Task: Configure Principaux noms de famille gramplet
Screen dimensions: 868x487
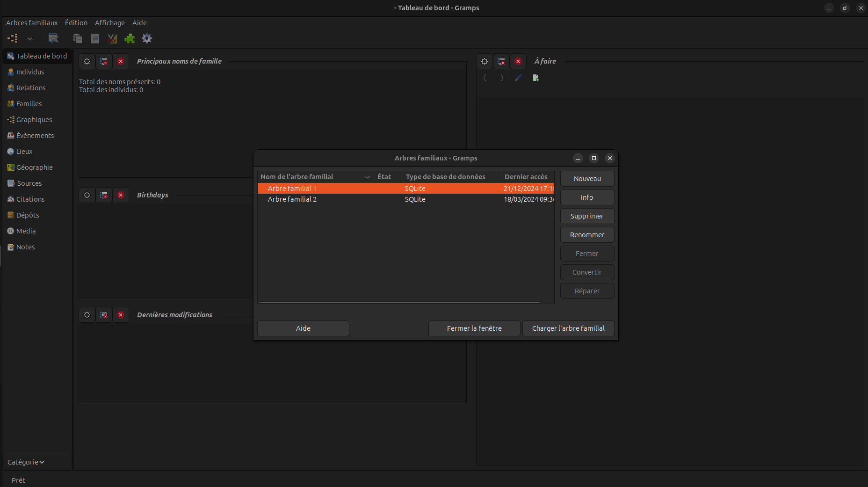Action: [87, 61]
